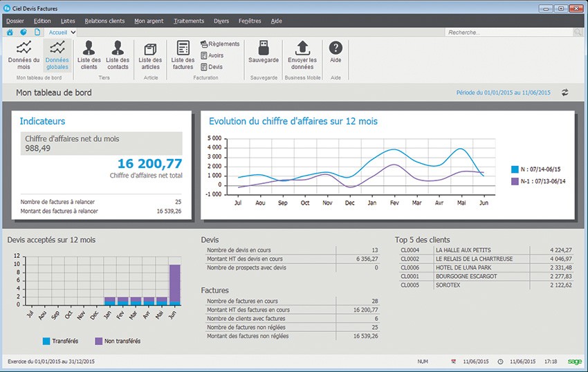Image resolution: width=588 pixels, height=372 pixels.
Task: Click the Période date range link
Action: (503, 92)
